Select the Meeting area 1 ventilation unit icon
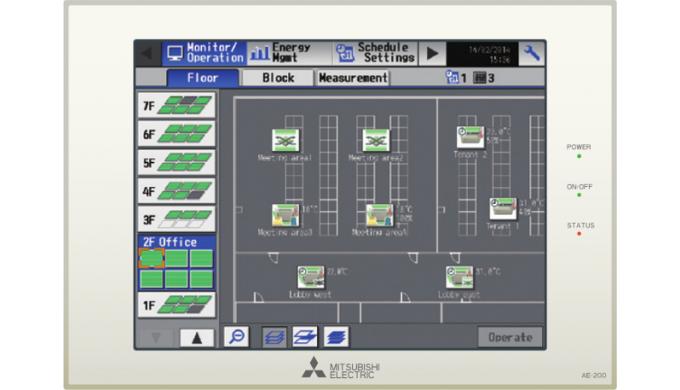The image size is (680, 390). coord(285,140)
